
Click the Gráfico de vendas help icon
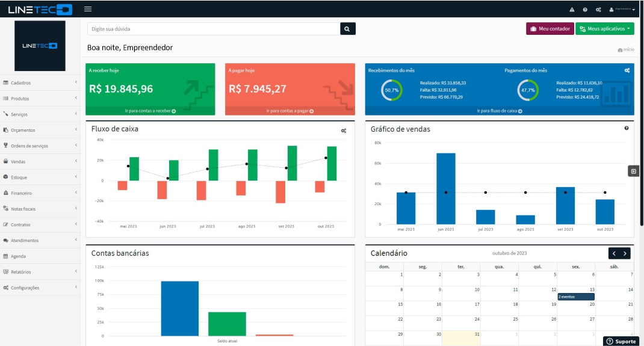click(627, 128)
